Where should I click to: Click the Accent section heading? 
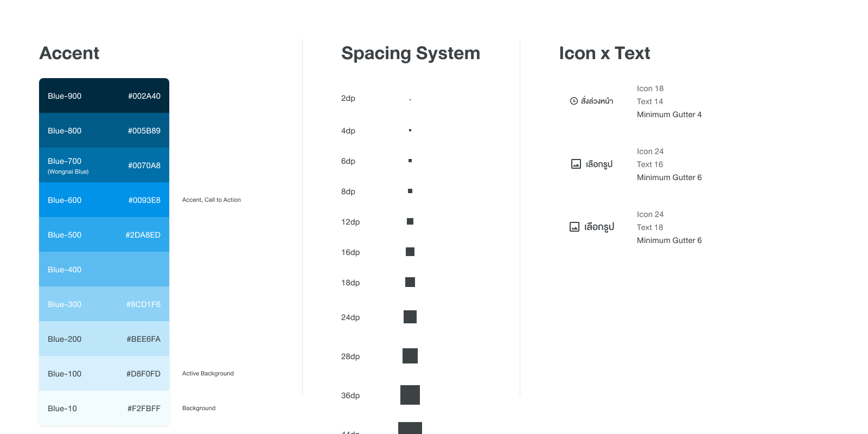coord(69,53)
